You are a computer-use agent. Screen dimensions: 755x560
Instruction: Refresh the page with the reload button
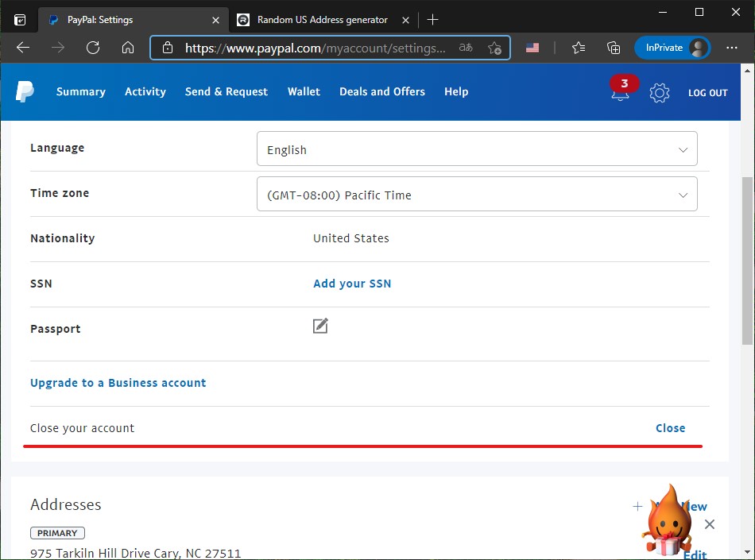pyautogui.click(x=93, y=48)
